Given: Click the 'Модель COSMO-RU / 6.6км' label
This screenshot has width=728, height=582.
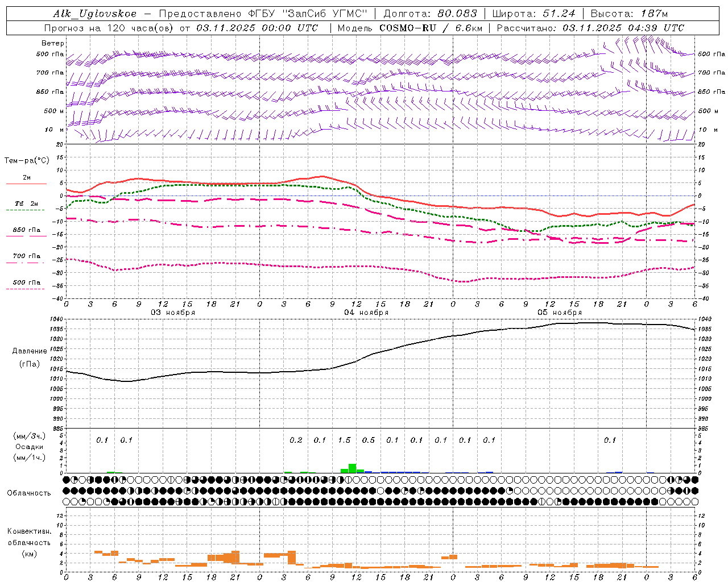Looking at the screenshot, I should (x=410, y=28).
